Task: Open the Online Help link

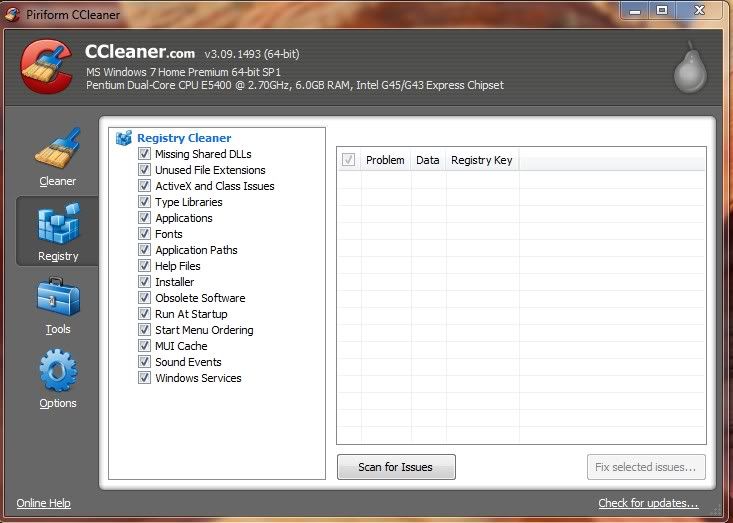Action: 43,503
